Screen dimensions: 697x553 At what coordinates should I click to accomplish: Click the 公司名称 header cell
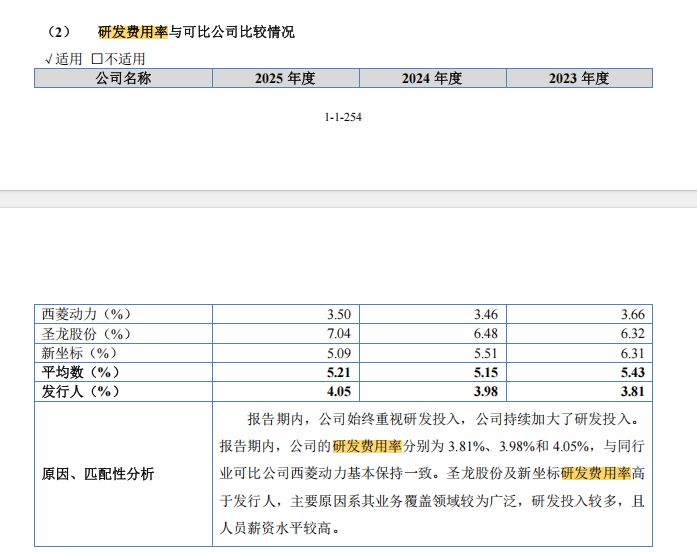click(123, 78)
